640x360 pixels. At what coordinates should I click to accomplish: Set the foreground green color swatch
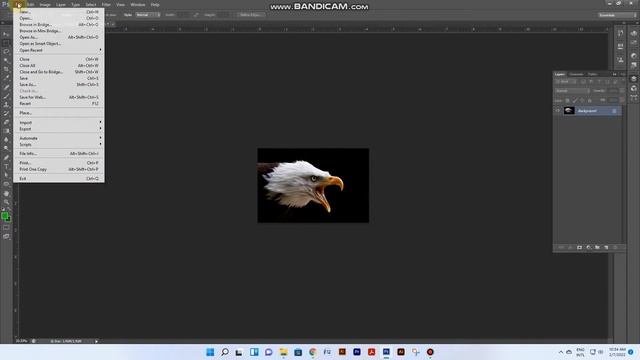coord(4,216)
